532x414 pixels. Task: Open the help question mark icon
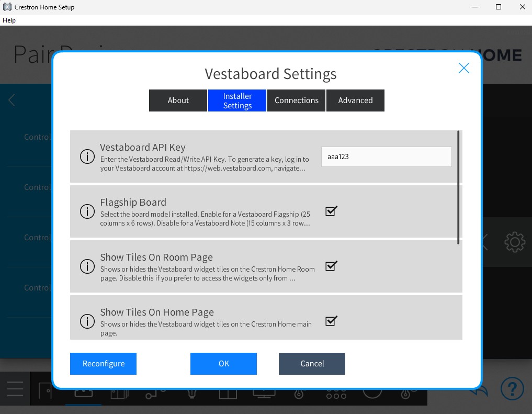click(x=512, y=388)
